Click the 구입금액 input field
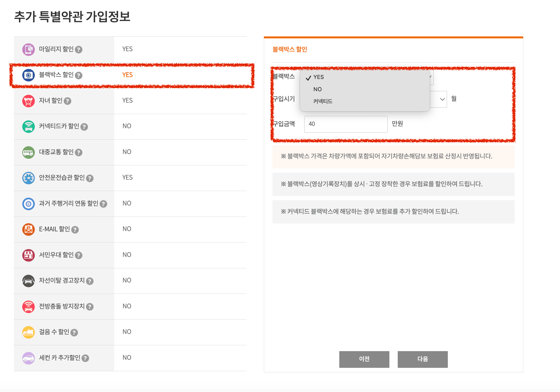Screen dimensions: 560x392 346,124
